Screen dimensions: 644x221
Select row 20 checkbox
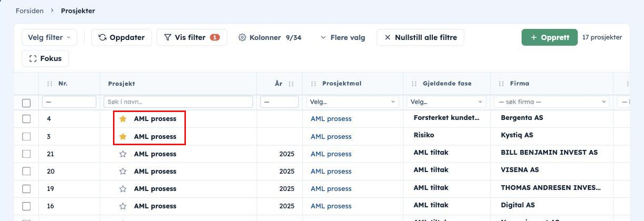(x=26, y=172)
